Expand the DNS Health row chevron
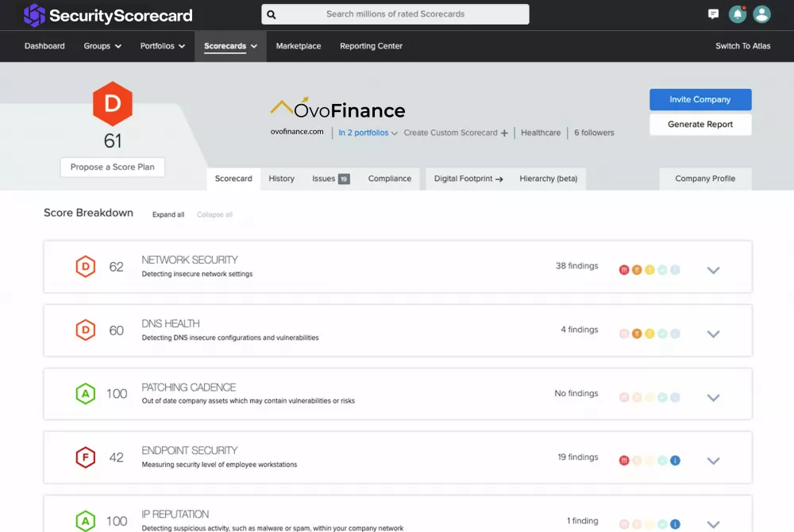 [x=713, y=334]
